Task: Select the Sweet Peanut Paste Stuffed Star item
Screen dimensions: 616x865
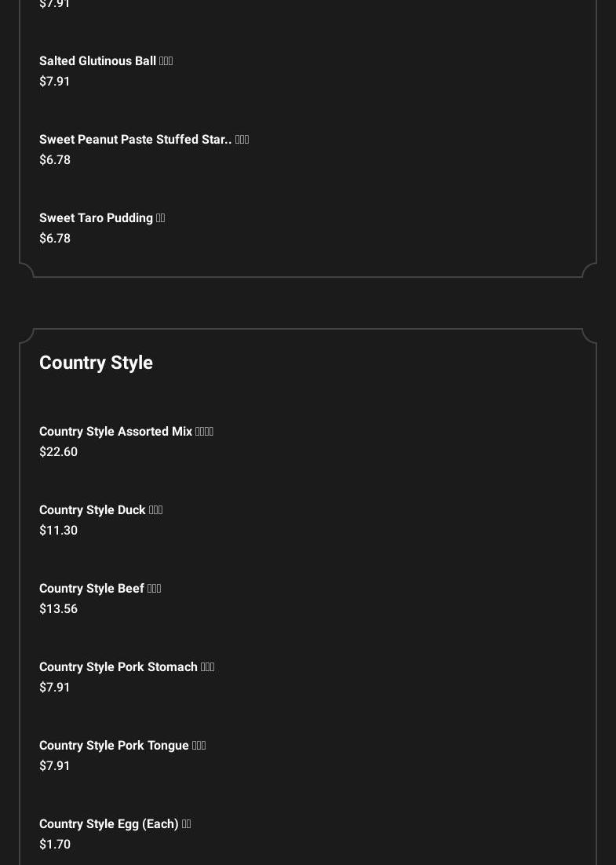Action: 144,140
